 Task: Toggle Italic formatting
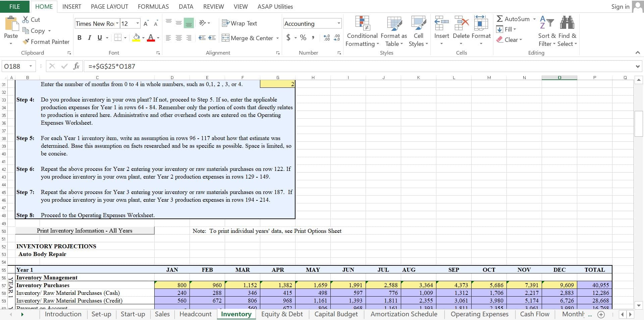89,38
